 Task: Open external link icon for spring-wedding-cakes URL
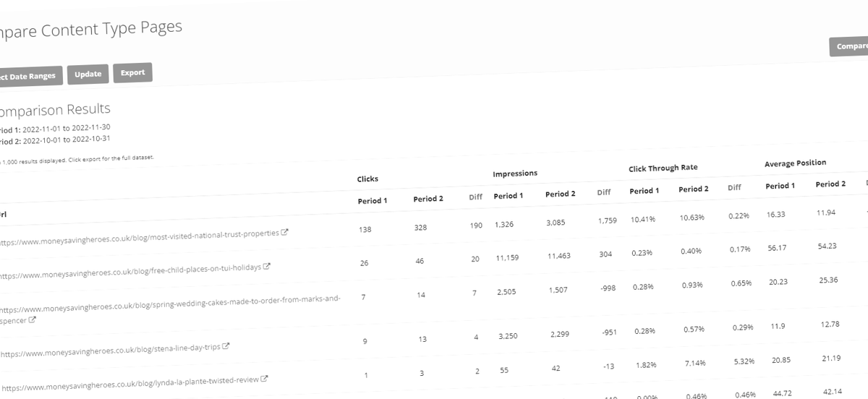pyautogui.click(x=33, y=319)
